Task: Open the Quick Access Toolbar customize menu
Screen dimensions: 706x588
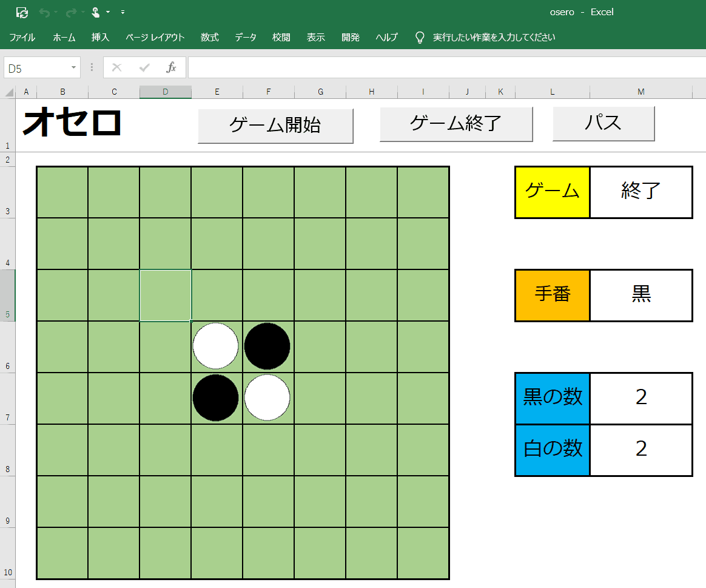Action: (123, 12)
